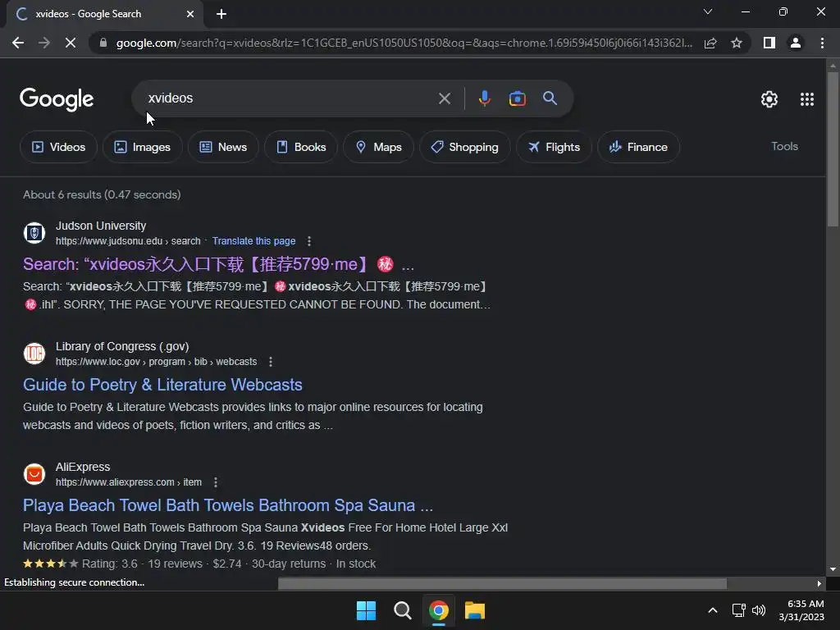This screenshot has height=630, width=840.
Task: Switch to Maps results
Action: (x=378, y=147)
